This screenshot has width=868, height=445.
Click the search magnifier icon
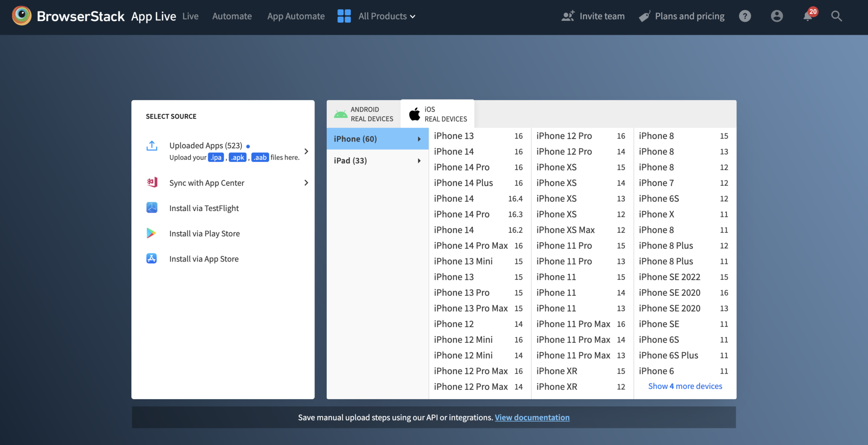tap(836, 16)
